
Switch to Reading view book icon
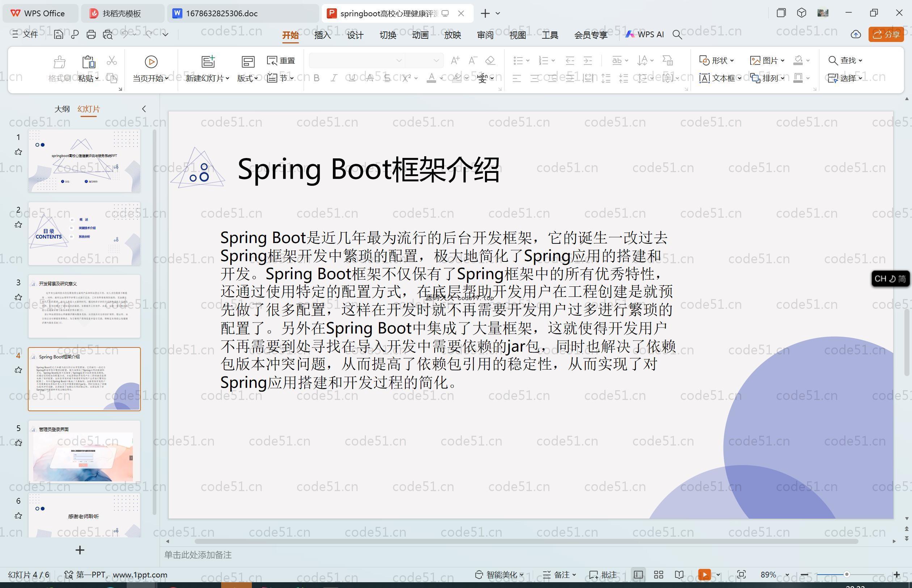[679, 575]
